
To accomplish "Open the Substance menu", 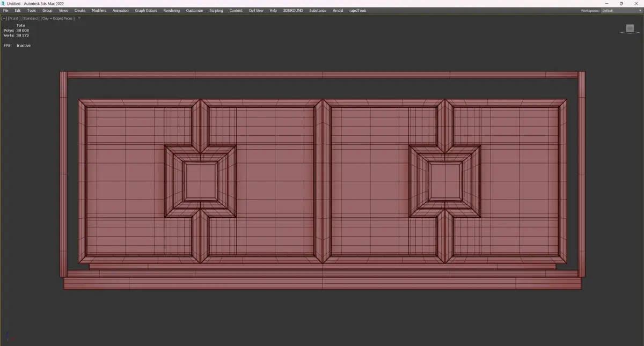I will (x=318, y=10).
